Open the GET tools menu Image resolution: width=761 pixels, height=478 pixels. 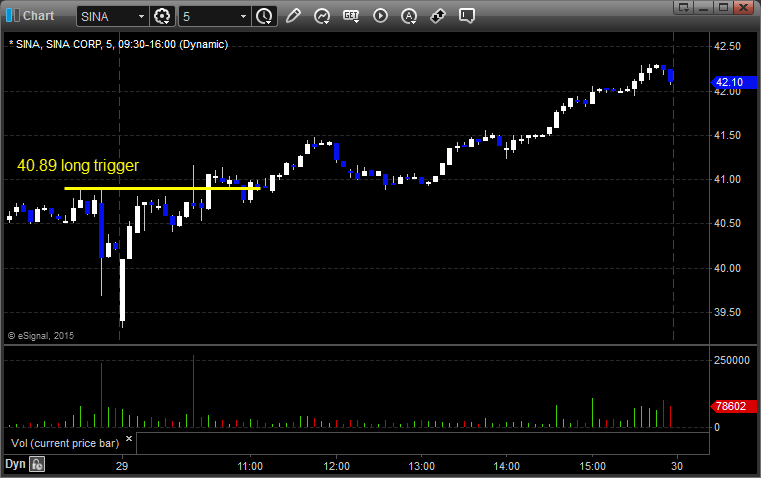(x=351, y=16)
